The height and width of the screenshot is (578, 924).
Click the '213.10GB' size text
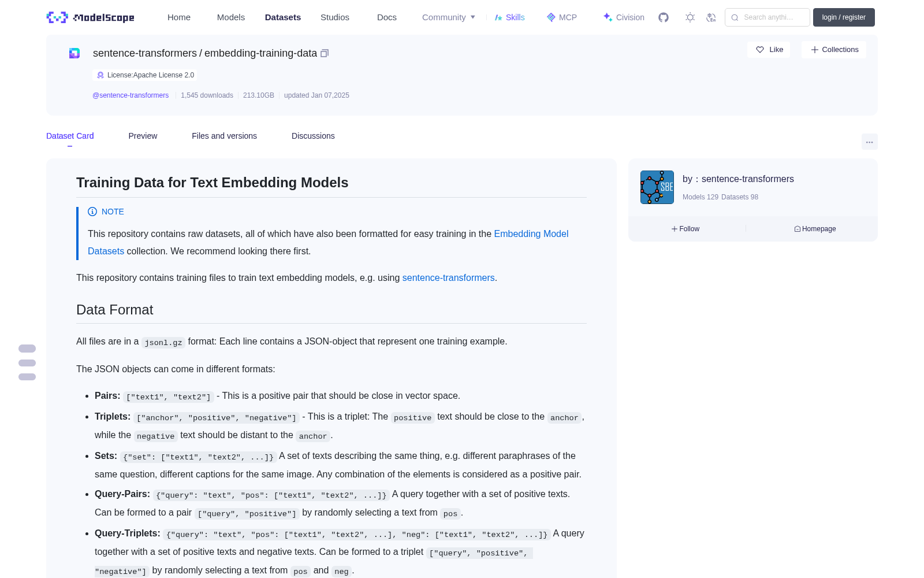(x=259, y=95)
